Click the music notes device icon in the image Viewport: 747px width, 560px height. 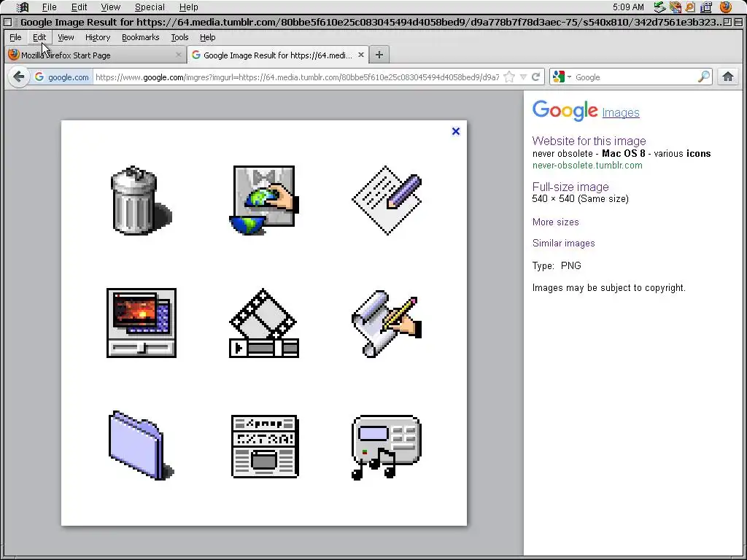387,447
